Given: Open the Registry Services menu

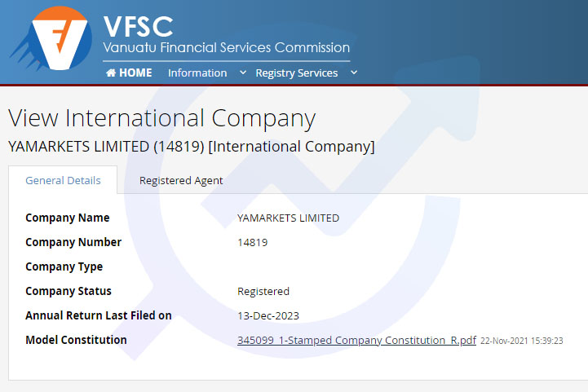Looking at the screenshot, I should click(297, 73).
